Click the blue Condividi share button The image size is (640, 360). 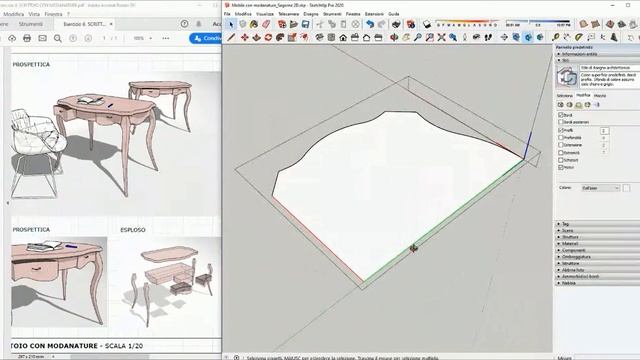(206, 38)
